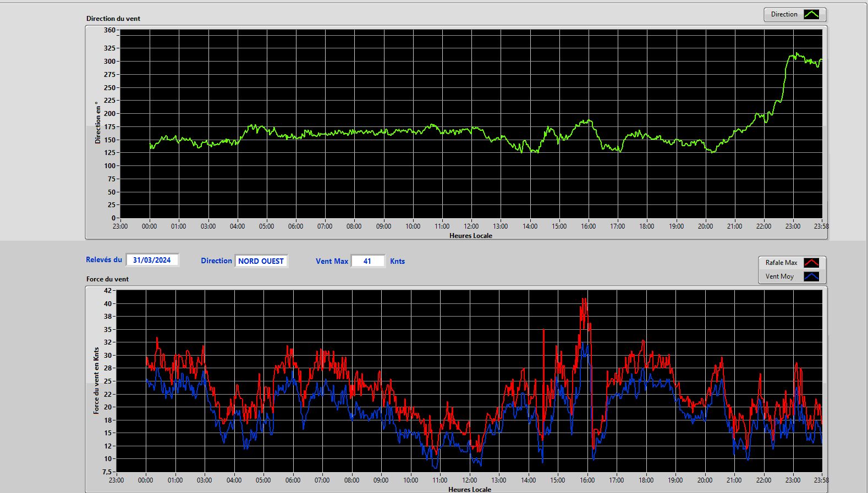
Task: Click the 20:00 tick on force chart
Action: tap(705, 480)
